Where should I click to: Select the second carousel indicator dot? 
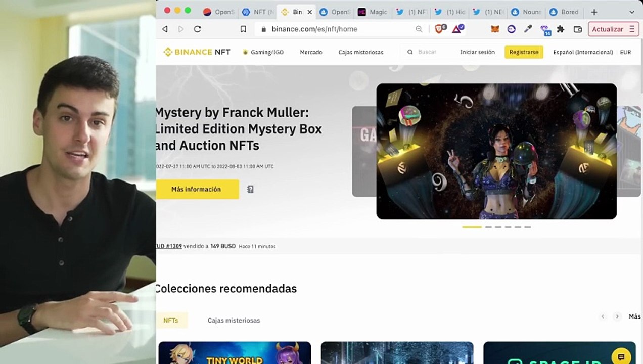[x=488, y=227]
